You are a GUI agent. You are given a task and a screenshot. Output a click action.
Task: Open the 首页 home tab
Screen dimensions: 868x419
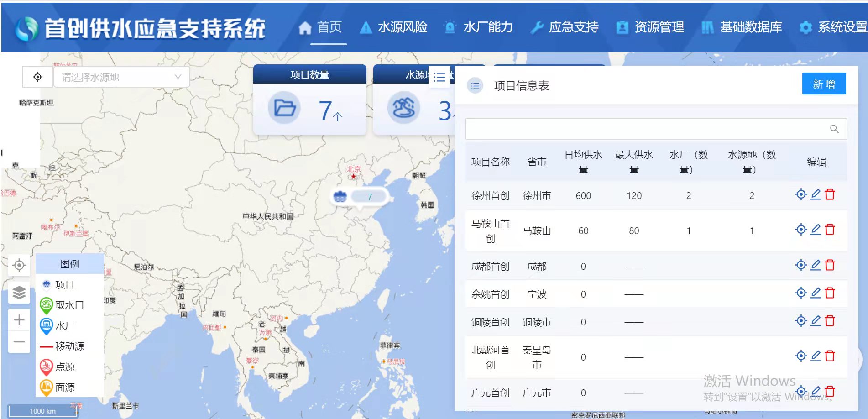[x=320, y=27]
